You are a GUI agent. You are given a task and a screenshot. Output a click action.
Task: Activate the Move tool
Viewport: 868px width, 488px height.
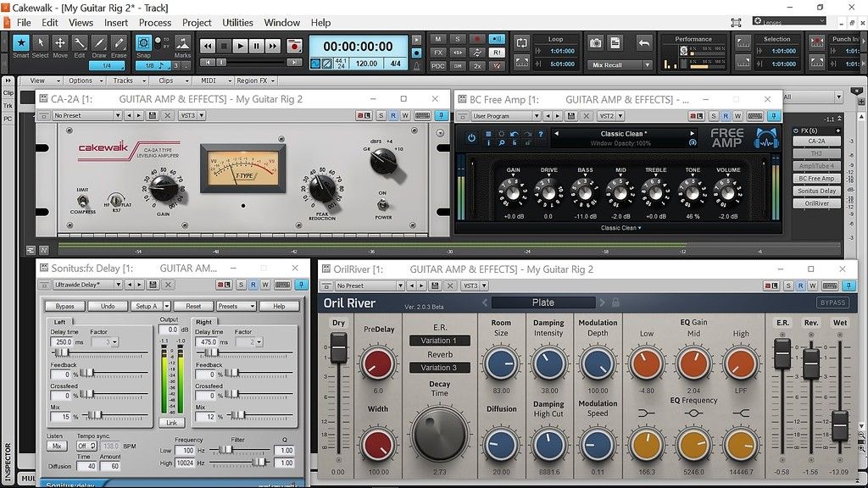point(60,42)
